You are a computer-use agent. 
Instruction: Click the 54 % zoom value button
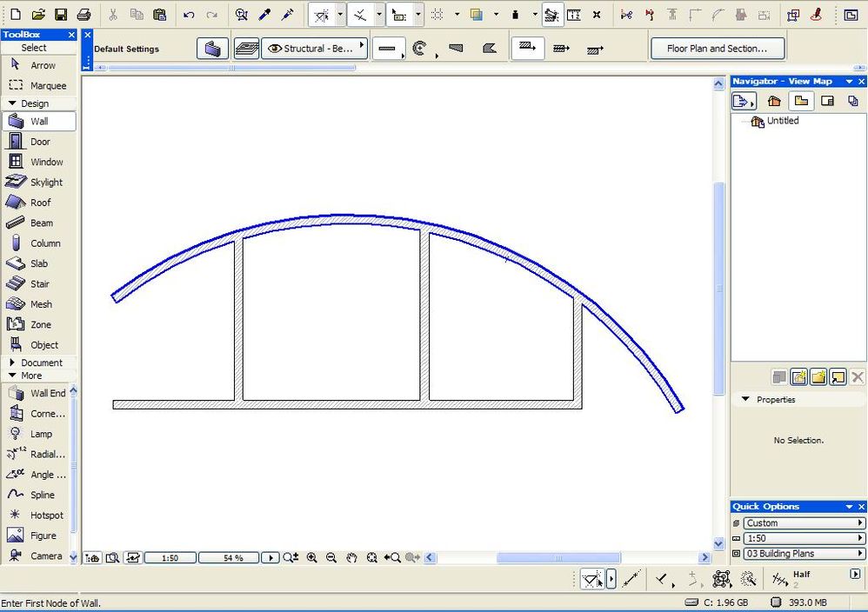(x=229, y=558)
